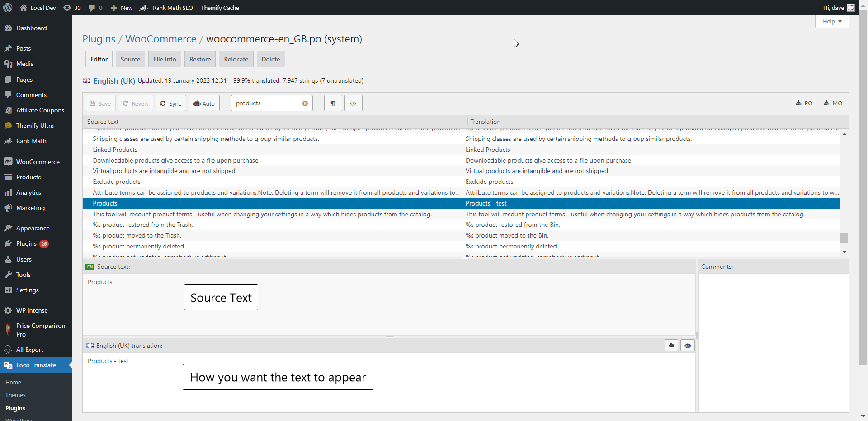Select the Exclude products string row
This screenshot has width=868, height=421.
[461, 182]
